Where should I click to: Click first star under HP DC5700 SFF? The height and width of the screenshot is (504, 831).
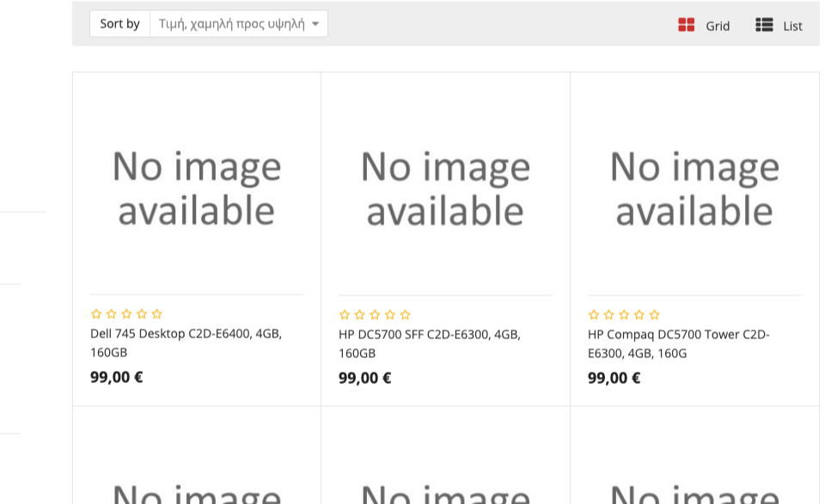pos(345,315)
